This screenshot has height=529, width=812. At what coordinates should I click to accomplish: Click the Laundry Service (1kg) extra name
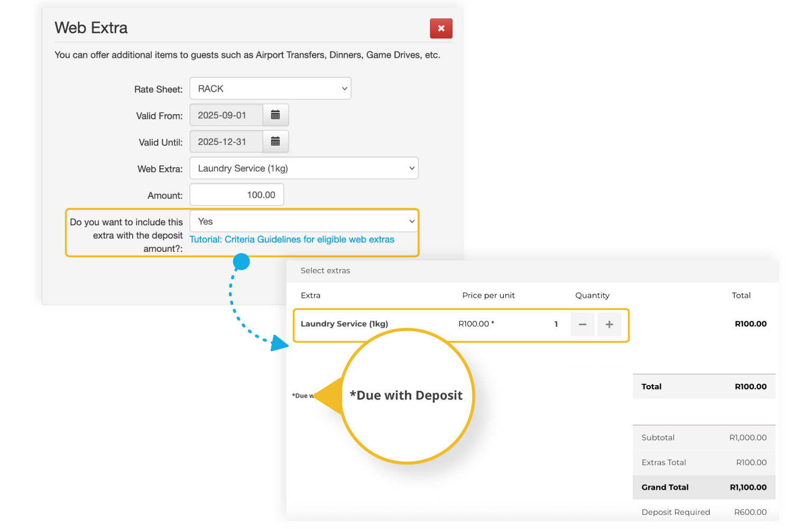tap(344, 324)
